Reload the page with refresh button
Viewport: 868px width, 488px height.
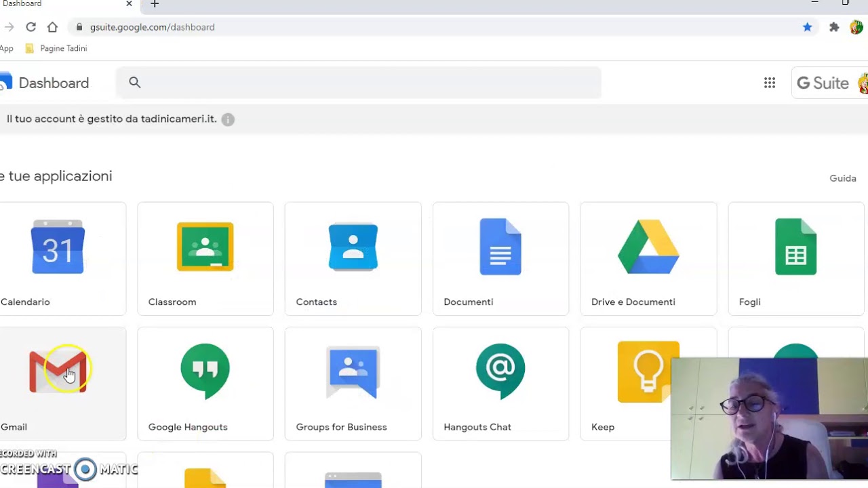[31, 27]
